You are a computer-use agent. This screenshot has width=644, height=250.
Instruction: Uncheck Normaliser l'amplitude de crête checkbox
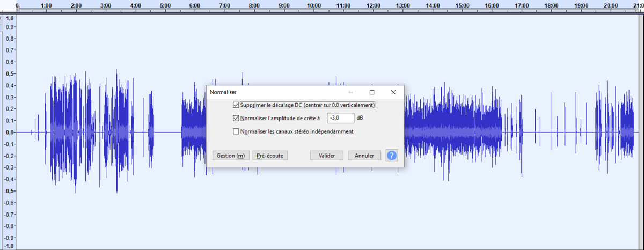pos(236,118)
